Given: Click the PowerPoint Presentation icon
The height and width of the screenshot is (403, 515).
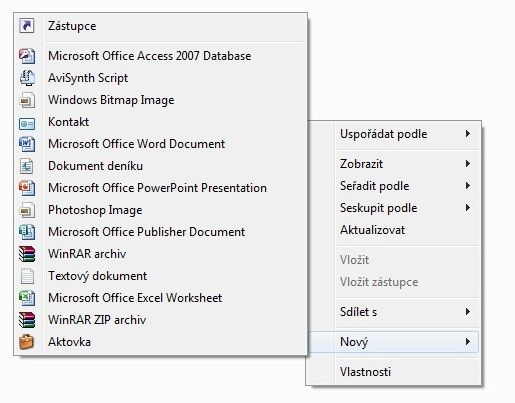Looking at the screenshot, I should (27, 188).
